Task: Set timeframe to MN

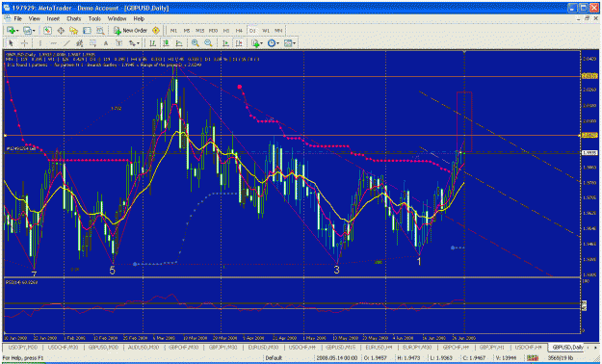Action: click(x=278, y=31)
